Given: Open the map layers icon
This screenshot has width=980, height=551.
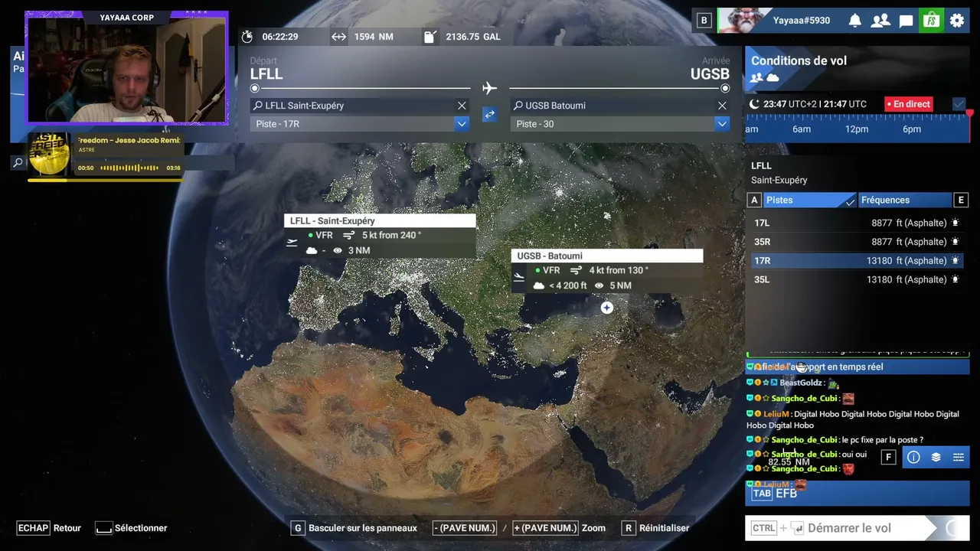Looking at the screenshot, I should coord(936,457).
